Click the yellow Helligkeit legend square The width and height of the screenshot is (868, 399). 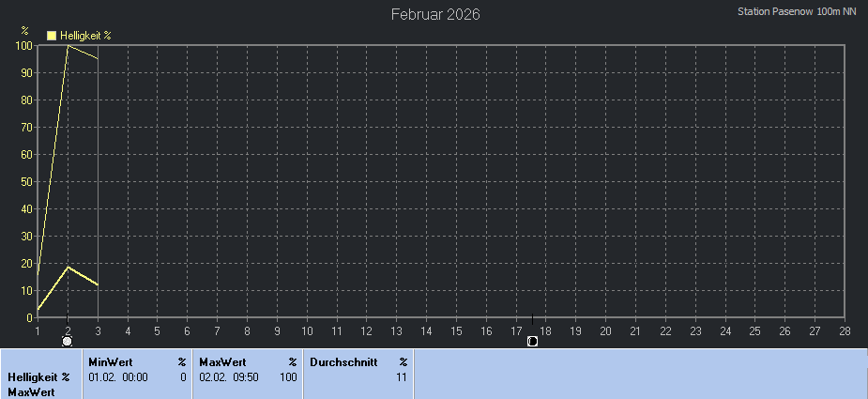coord(52,35)
